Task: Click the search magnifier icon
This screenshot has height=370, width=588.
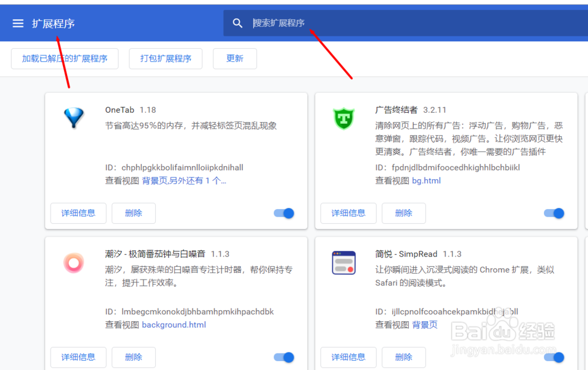Action: [x=238, y=23]
